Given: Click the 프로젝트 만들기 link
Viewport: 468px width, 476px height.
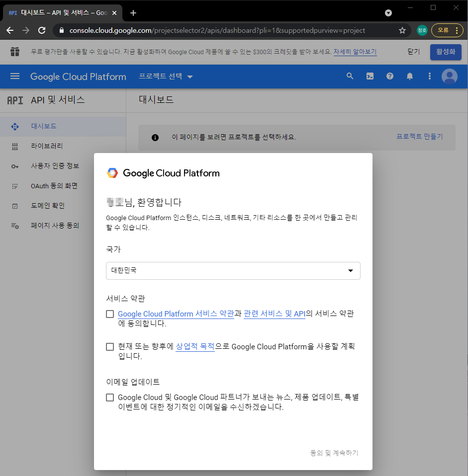Looking at the screenshot, I should point(419,137).
